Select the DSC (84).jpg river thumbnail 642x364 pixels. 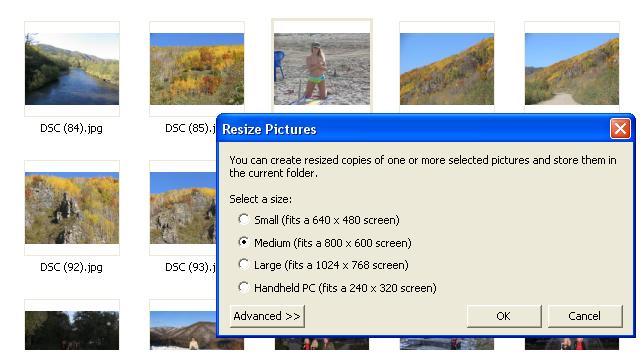click(x=72, y=69)
